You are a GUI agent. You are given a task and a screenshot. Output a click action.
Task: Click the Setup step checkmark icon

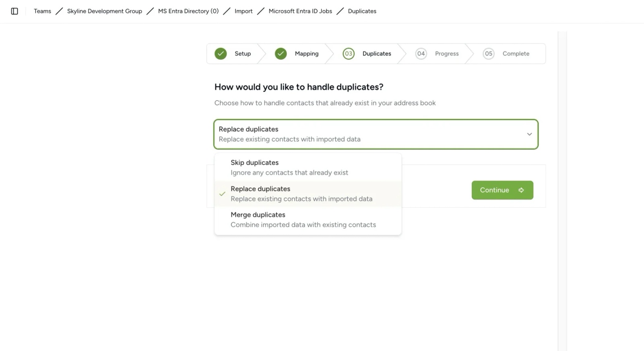point(221,53)
